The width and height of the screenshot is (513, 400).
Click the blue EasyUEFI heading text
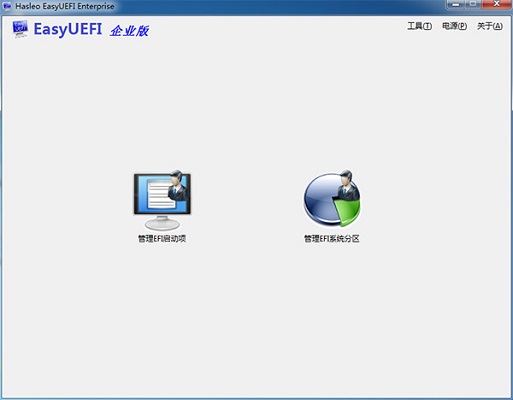(68, 29)
